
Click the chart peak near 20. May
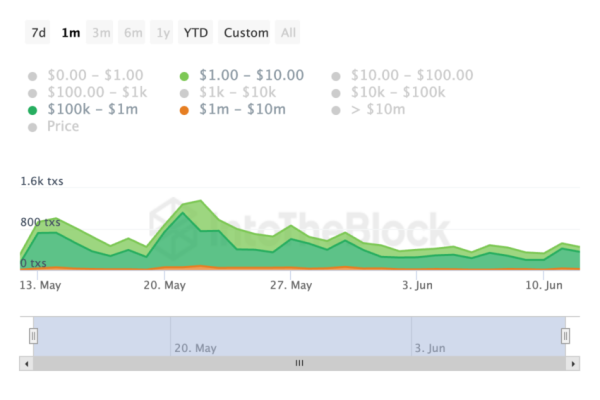(x=200, y=202)
